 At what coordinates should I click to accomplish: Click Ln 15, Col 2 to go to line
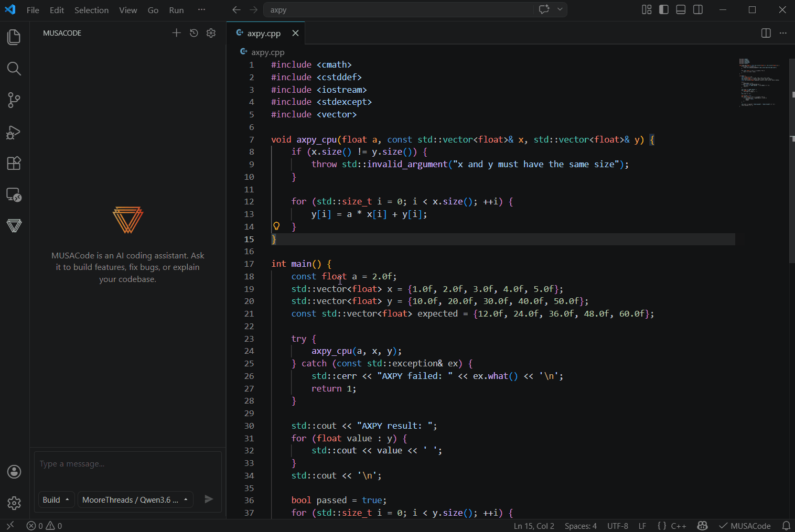(534, 526)
